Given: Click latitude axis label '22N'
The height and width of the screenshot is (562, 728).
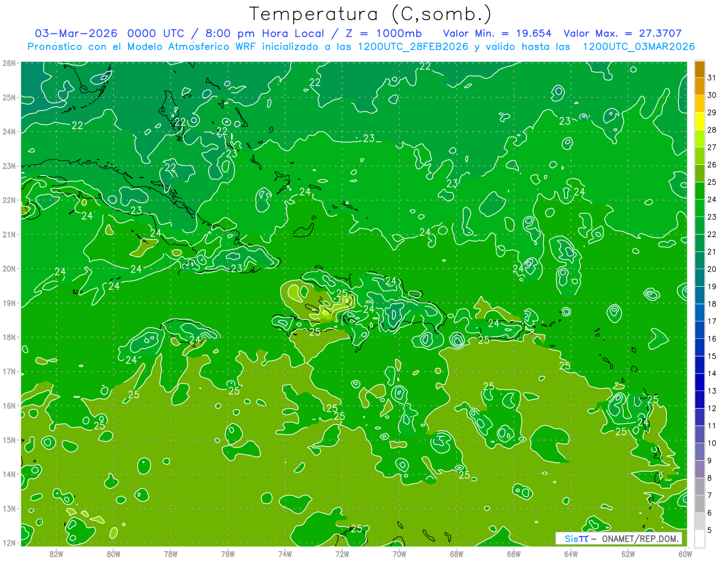Looking at the screenshot, I should pyautogui.click(x=9, y=200).
